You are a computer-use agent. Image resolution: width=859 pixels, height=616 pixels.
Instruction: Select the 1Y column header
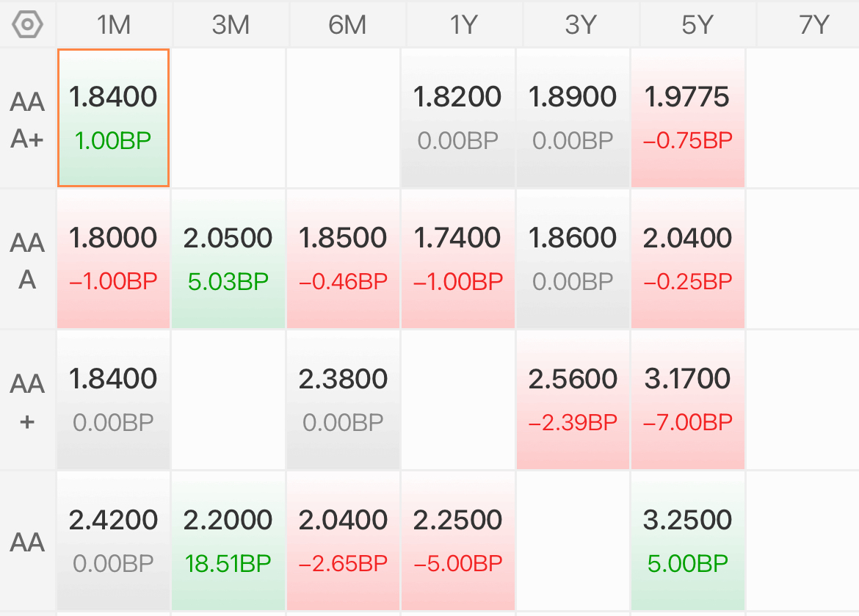pos(464,25)
